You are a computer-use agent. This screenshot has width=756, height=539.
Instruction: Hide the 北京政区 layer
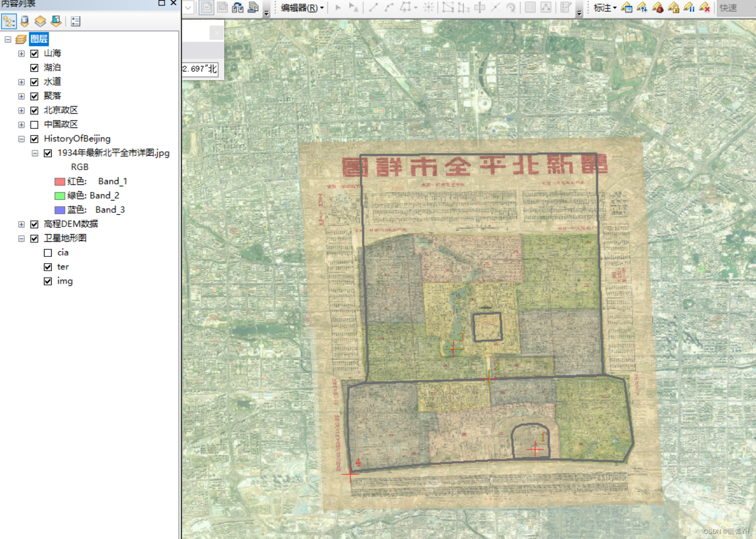tap(34, 110)
